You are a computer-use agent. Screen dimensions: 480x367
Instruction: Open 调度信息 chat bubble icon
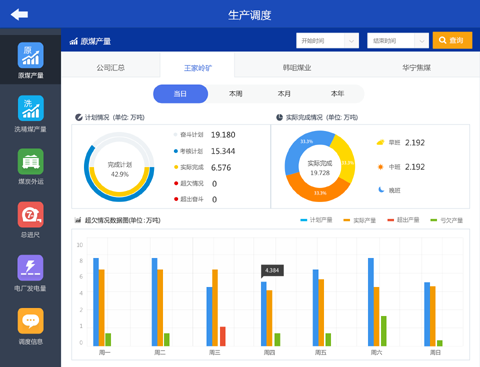click(31, 321)
